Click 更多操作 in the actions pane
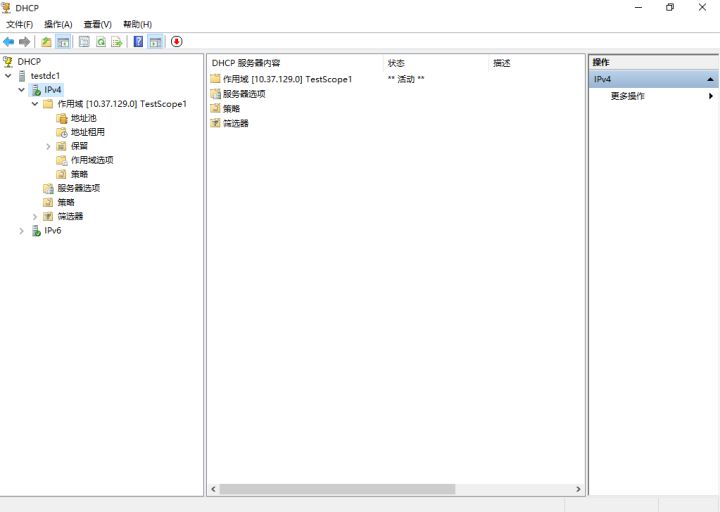Image resolution: width=720 pixels, height=512 pixels. [627, 96]
